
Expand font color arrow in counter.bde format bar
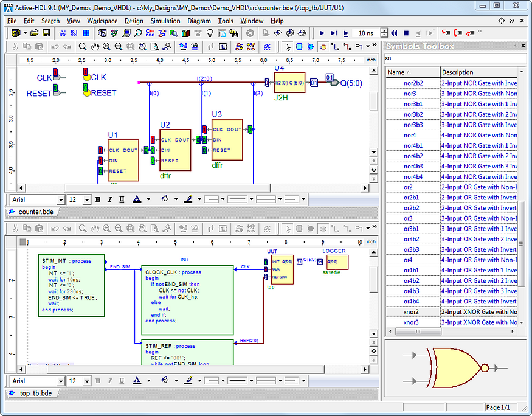(148, 199)
